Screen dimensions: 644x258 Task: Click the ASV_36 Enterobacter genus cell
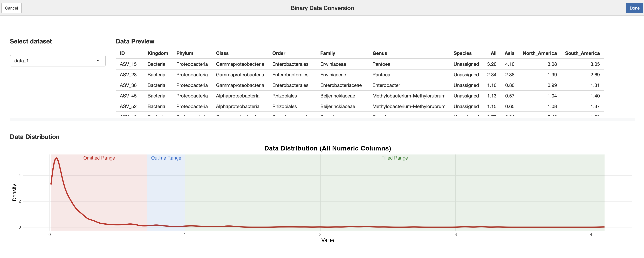pos(386,85)
